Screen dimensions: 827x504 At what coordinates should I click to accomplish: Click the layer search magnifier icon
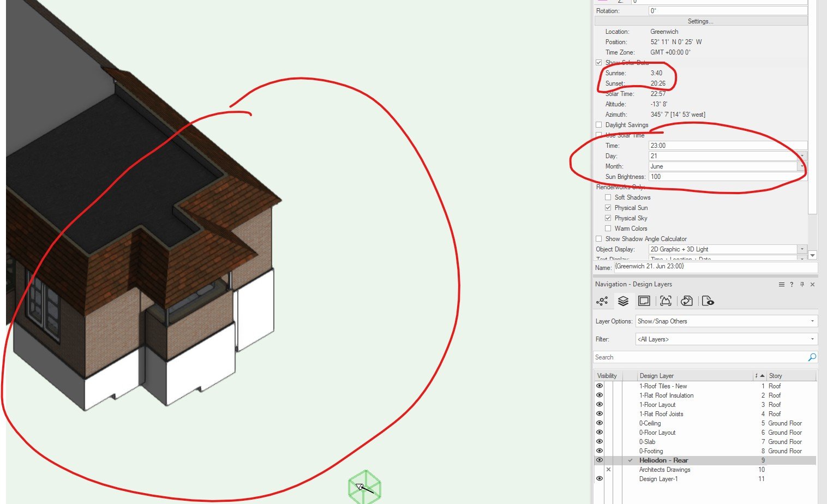coord(812,357)
